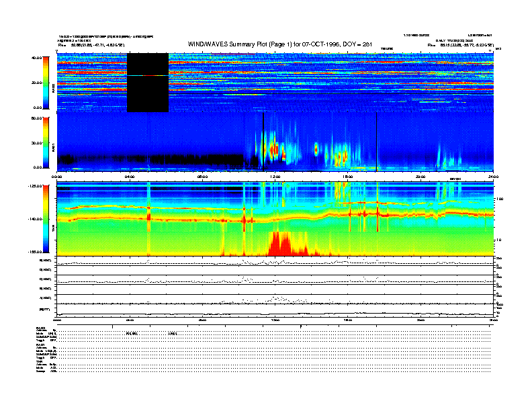Select the RAD1 color scale bar
The width and height of the screenshot is (532, 411).
pos(46,142)
